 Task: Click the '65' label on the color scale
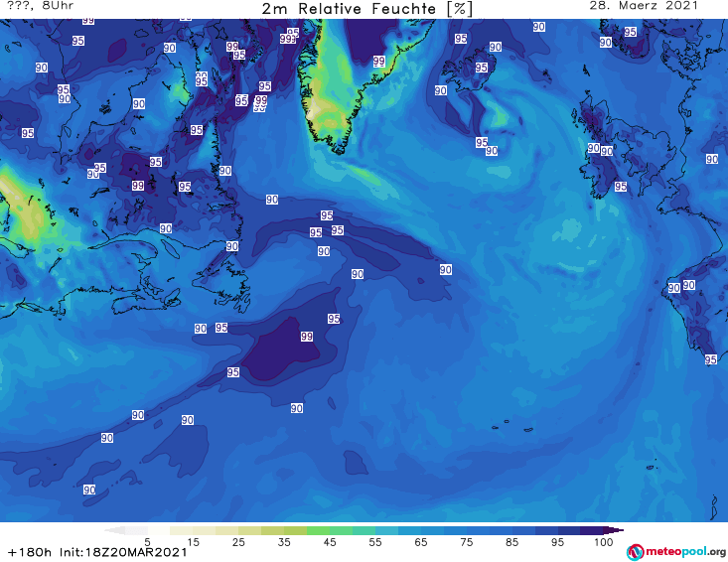(x=421, y=542)
